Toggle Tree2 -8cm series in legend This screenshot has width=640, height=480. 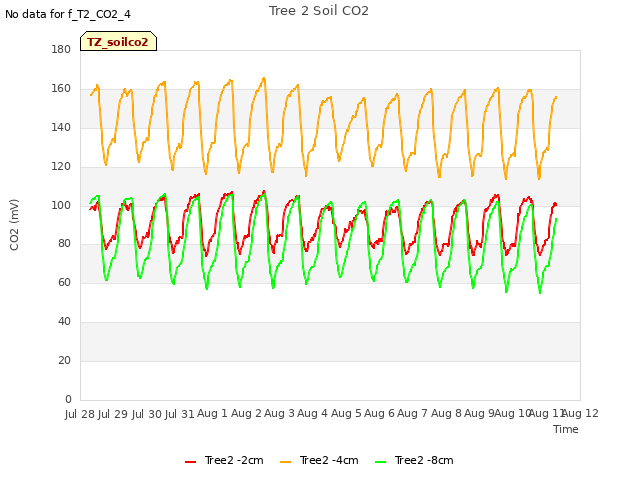click(414, 460)
